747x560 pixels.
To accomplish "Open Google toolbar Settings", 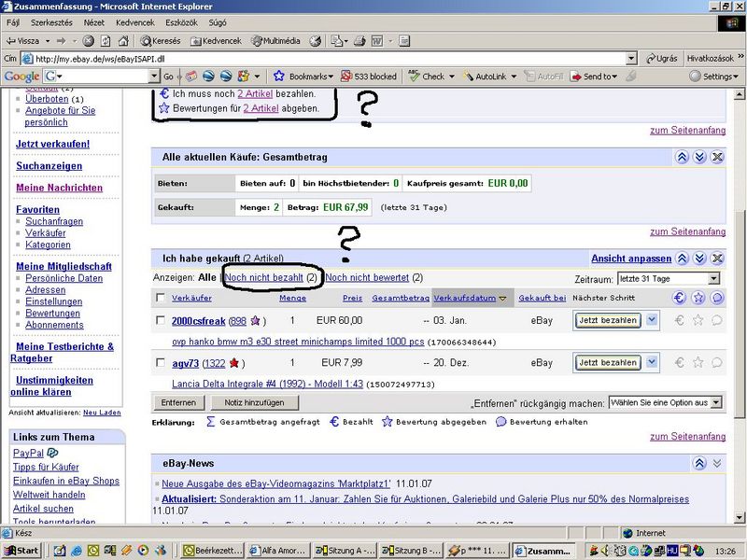I will point(713,77).
